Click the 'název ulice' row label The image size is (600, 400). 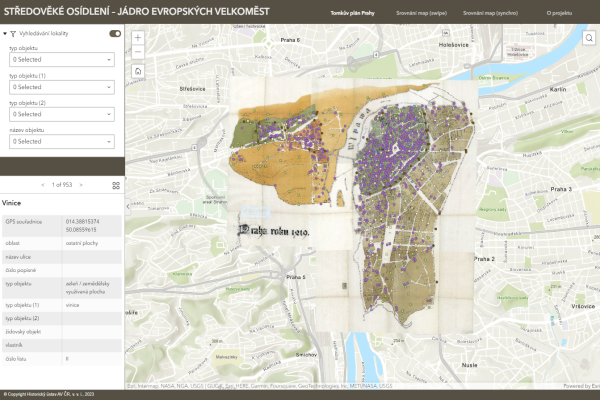[x=18, y=257]
